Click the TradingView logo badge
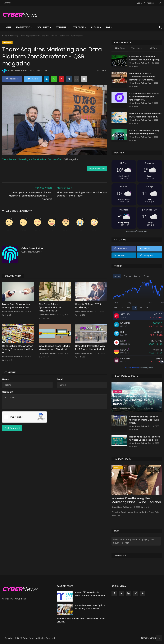Screen dimensions: 164x644 click(x=162, y=361)
